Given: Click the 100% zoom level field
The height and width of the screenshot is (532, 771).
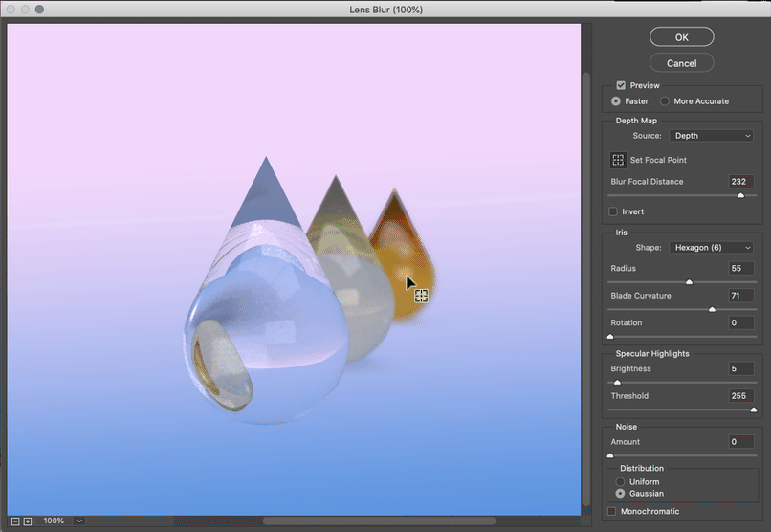Looking at the screenshot, I should coord(54,521).
